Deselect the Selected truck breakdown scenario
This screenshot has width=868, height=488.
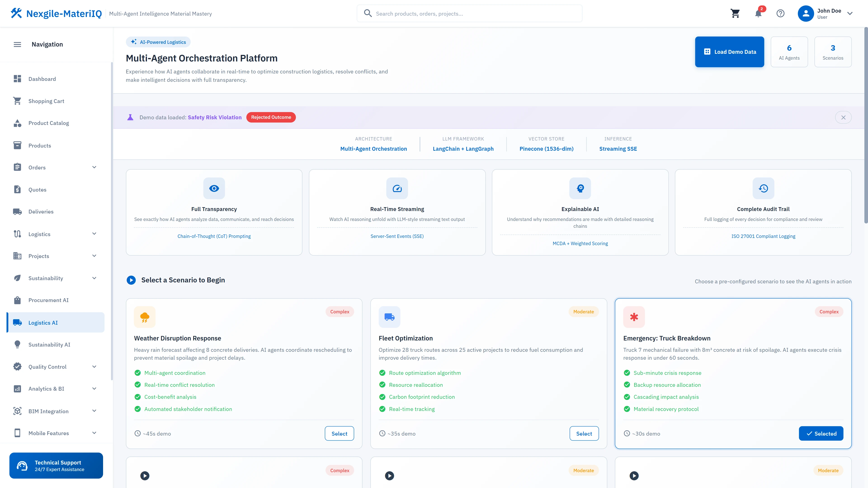point(821,434)
